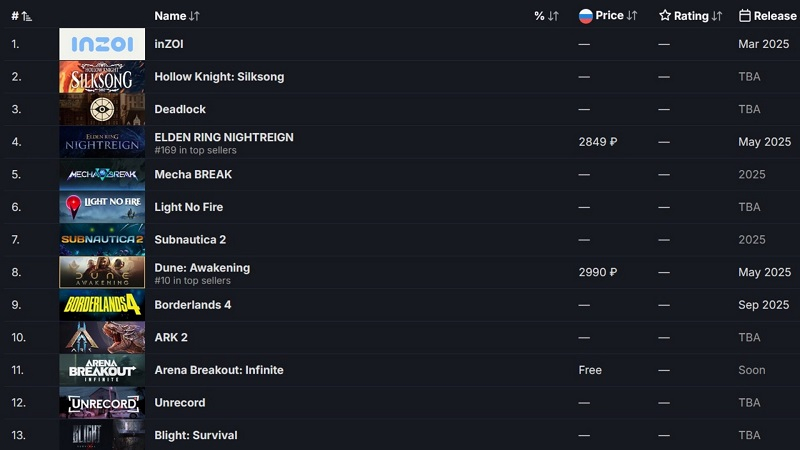Open the inZOI game thumbnail
The image size is (800, 450).
(x=101, y=44)
